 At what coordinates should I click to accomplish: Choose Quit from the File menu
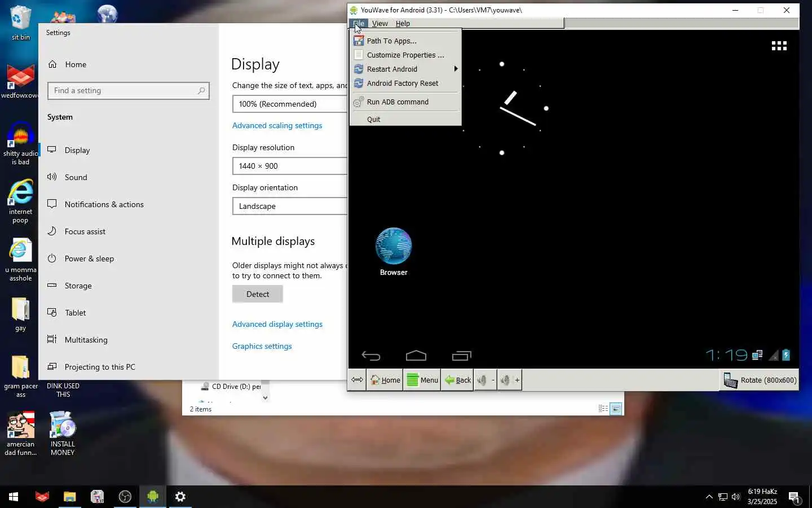(405, 119)
